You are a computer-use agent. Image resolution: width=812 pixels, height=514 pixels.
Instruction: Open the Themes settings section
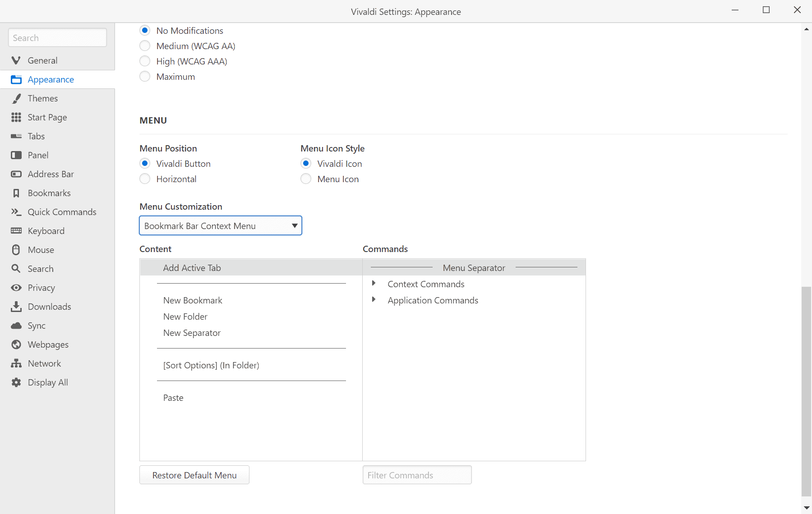tap(43, 98)
